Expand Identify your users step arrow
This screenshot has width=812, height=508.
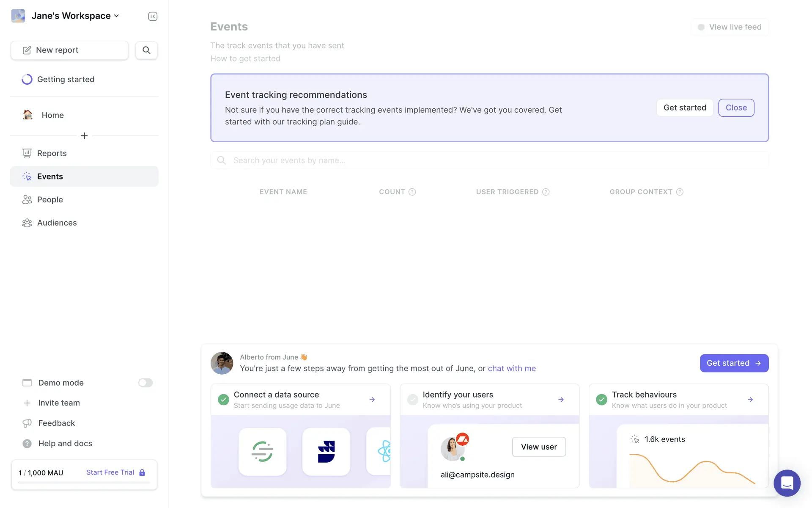pos(561,400)
